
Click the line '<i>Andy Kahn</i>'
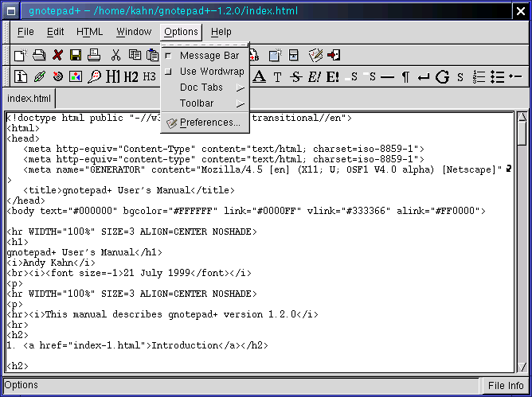51,263
